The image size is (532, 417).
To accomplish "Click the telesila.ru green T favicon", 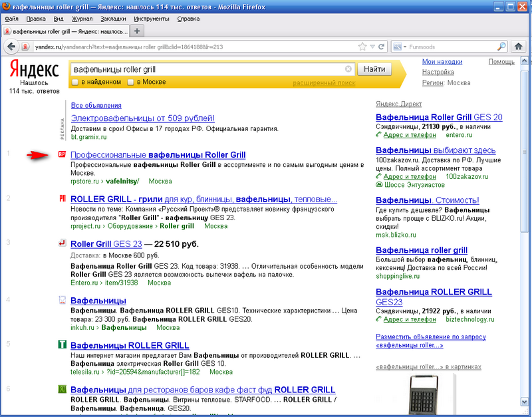I will (62, 345).
